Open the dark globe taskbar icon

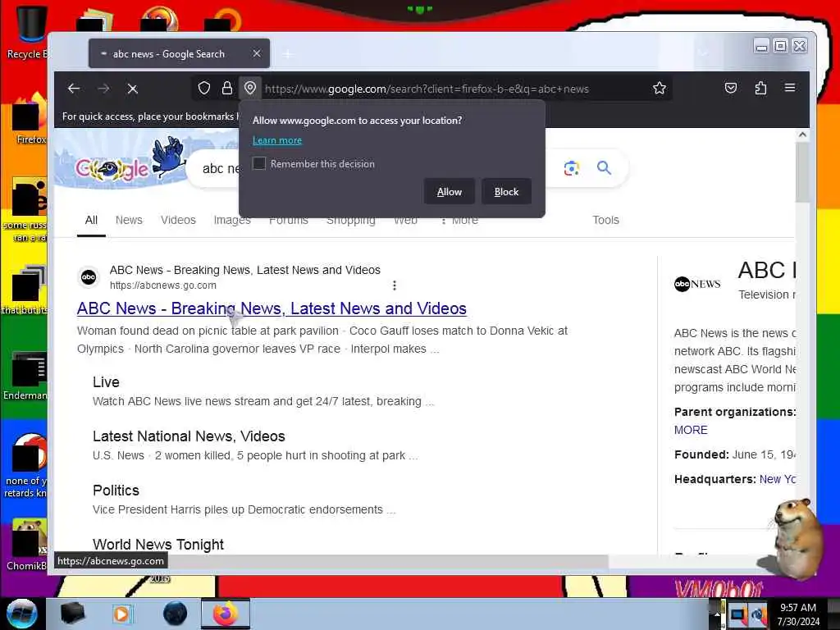(x=175, y=614)
